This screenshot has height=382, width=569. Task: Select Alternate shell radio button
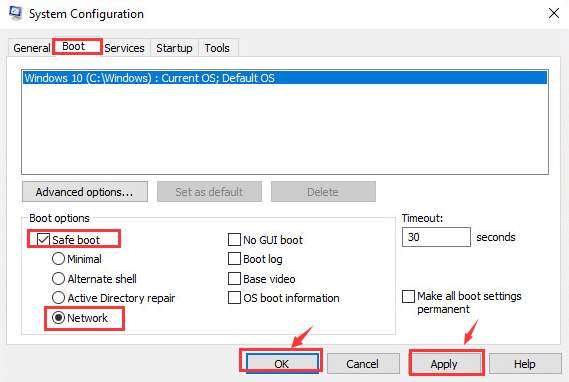pyautogui.click(x=58, y=279)
